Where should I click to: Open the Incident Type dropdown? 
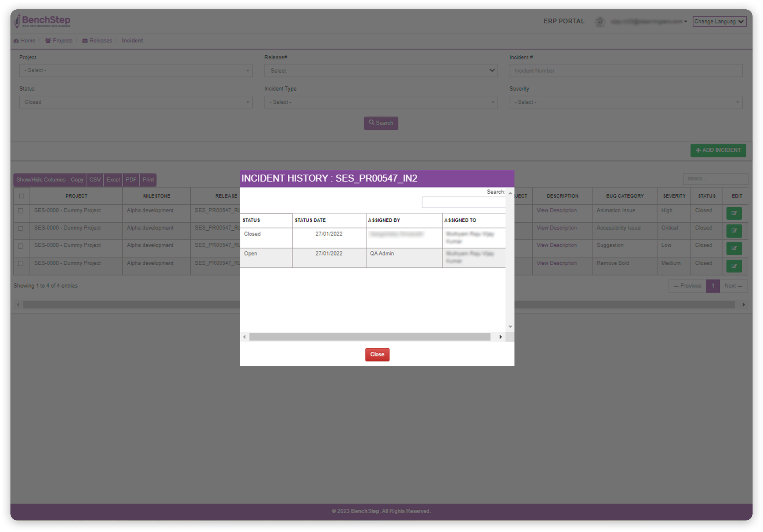pyautogui.click(x=381, y=102)
